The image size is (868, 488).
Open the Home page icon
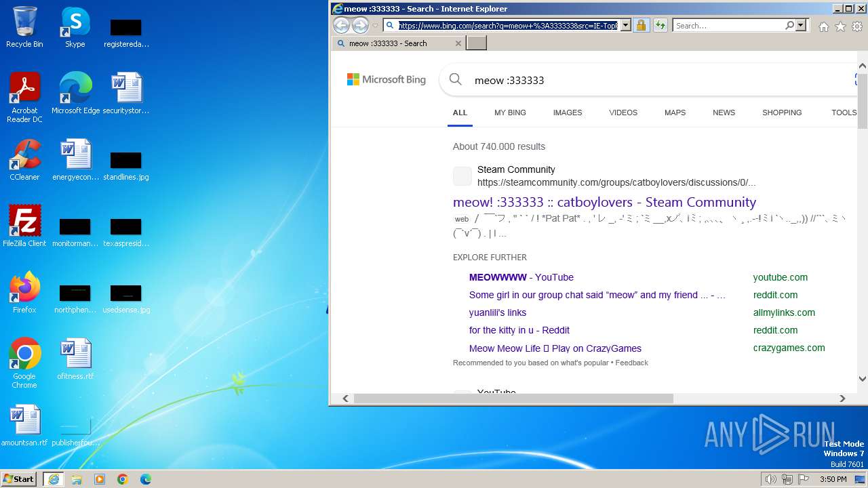coord(823,26)
